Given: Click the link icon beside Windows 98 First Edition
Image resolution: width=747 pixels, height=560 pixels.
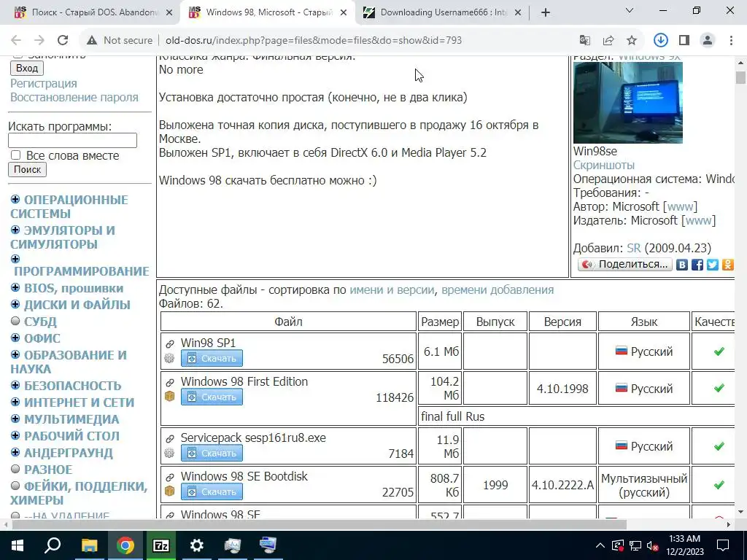Looking at the screenshot, I should 169,382.
